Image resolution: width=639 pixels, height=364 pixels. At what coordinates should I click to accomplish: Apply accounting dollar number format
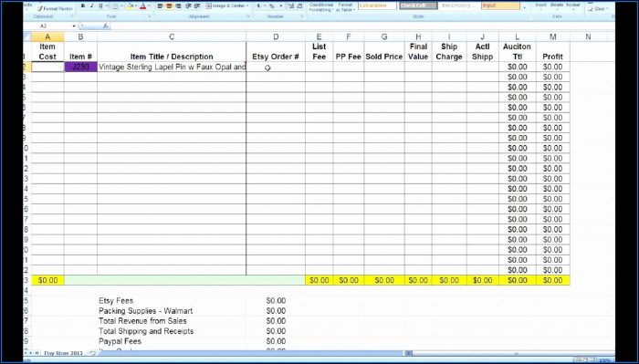pos(258,6)
